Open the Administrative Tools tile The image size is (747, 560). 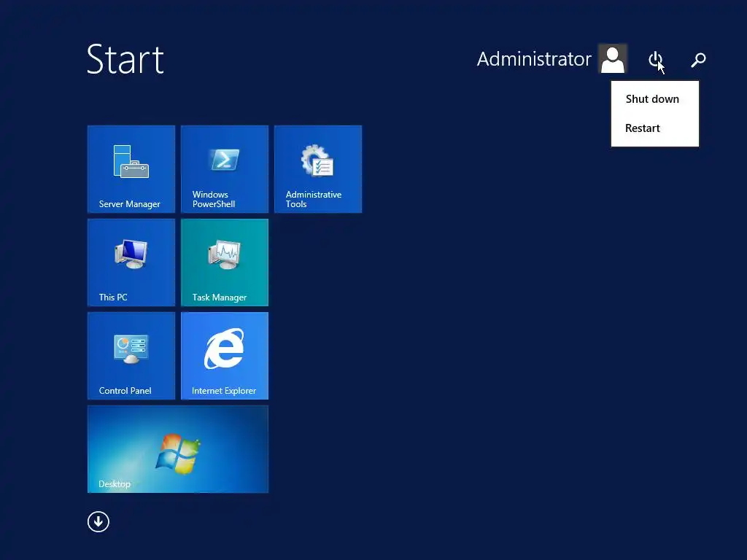point(318,169)
